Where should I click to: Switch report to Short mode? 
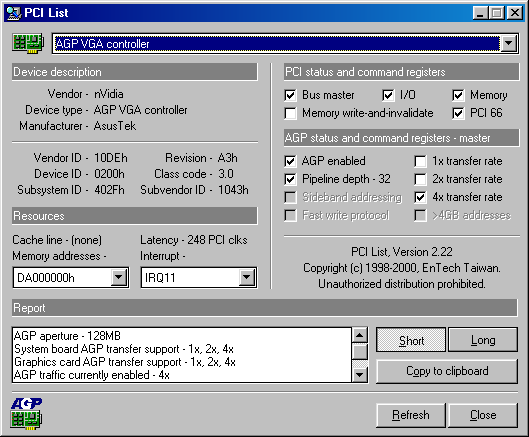pyautogui.click(x=411, y=340)
